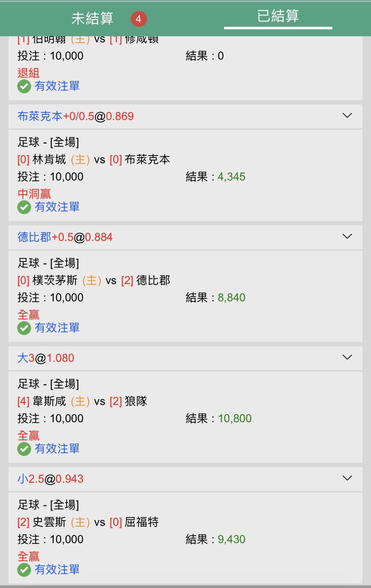Image resolution: width=371 pixels, height=588 pixels.
Task: Open 布萊克本+0/0.5@0.869 bet header
Action: tap(185, 117)
